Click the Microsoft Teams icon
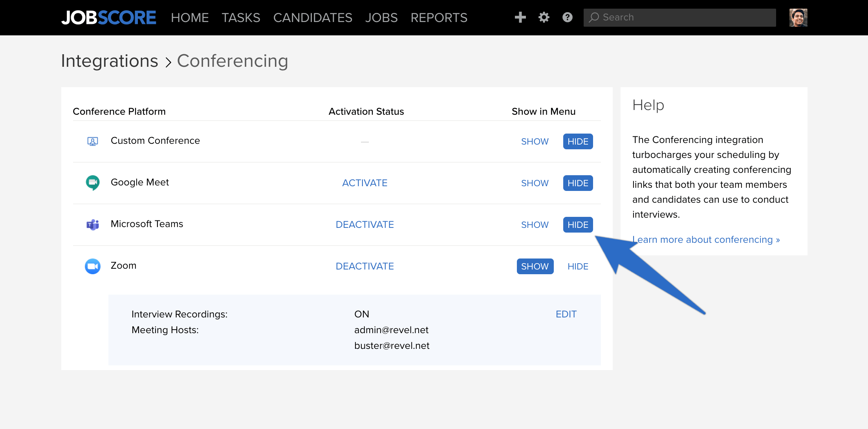 [93, 224]
